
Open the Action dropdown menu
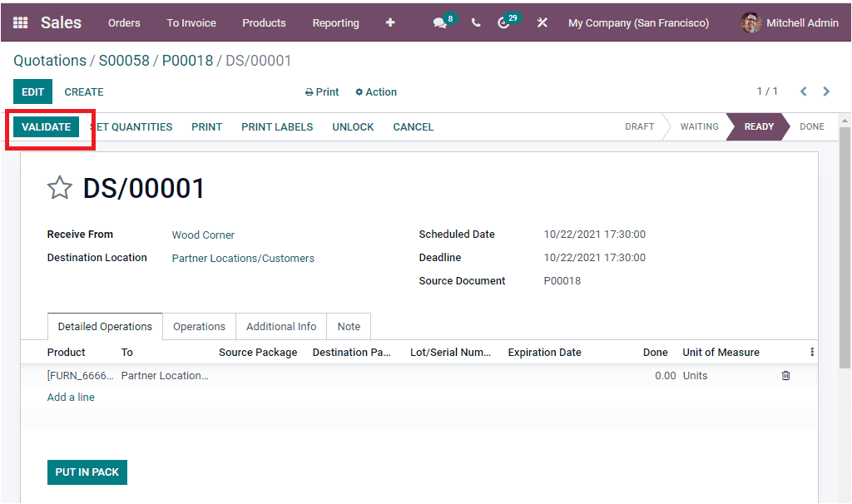coord(375,91)
